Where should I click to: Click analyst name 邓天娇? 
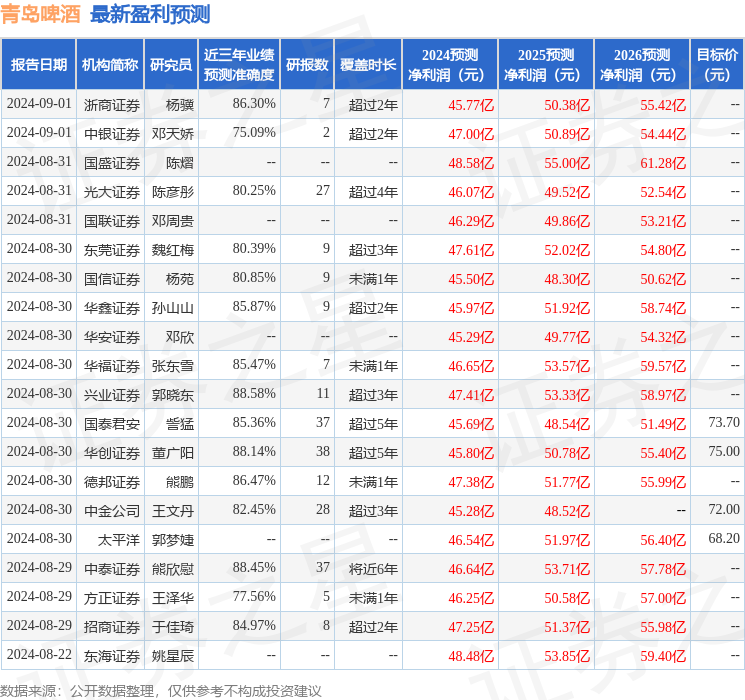coord(172,134)
